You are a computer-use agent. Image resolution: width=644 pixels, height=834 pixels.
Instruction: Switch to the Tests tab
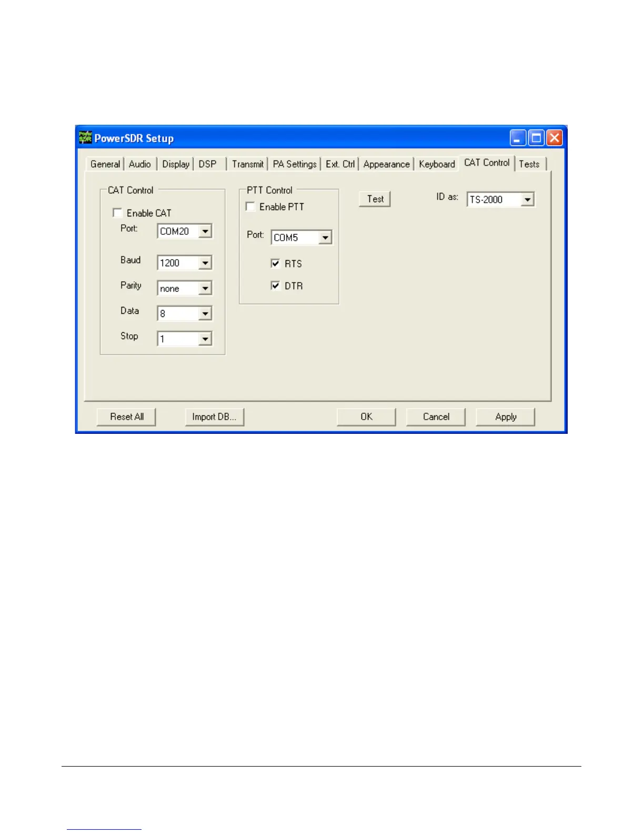click(529, 164)
